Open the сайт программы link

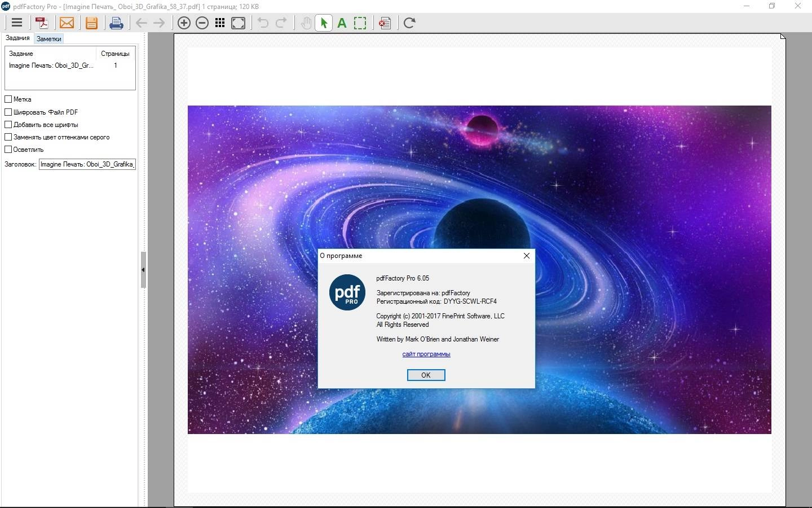click(426, 354)
